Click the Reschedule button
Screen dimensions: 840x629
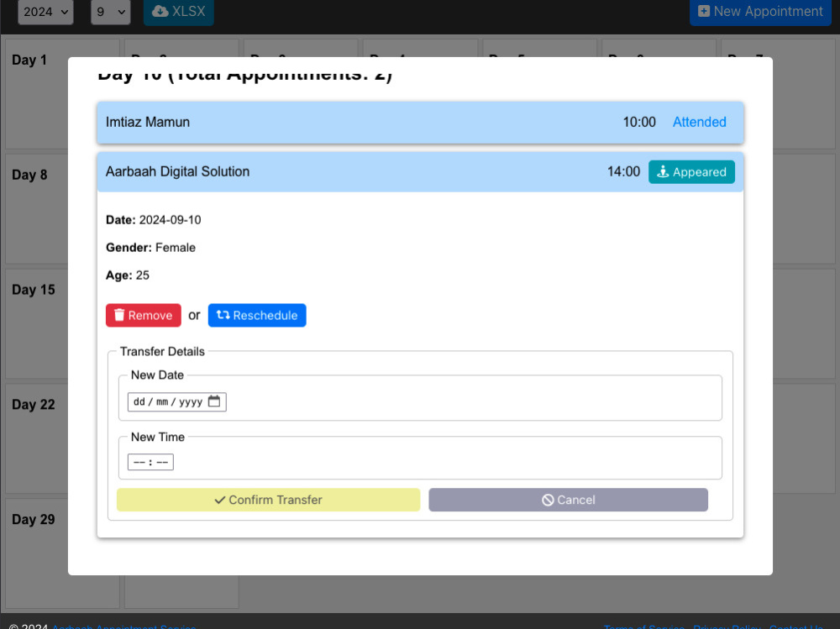(x=257, y=316)
